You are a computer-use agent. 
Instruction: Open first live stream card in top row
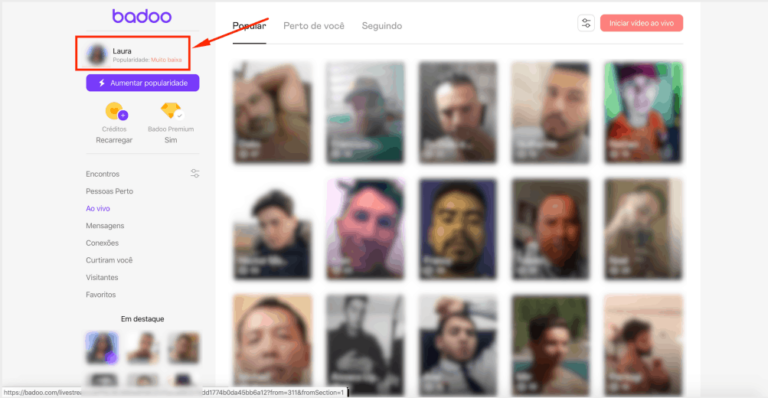272,112
